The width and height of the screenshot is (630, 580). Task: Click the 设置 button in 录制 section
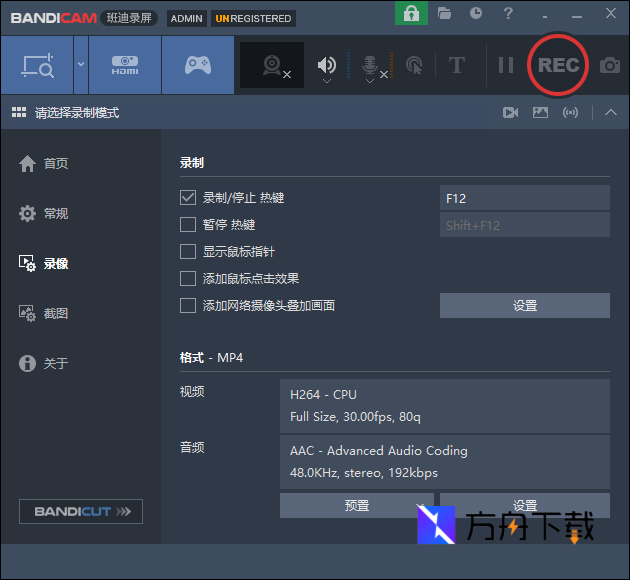tap(525, 306)
